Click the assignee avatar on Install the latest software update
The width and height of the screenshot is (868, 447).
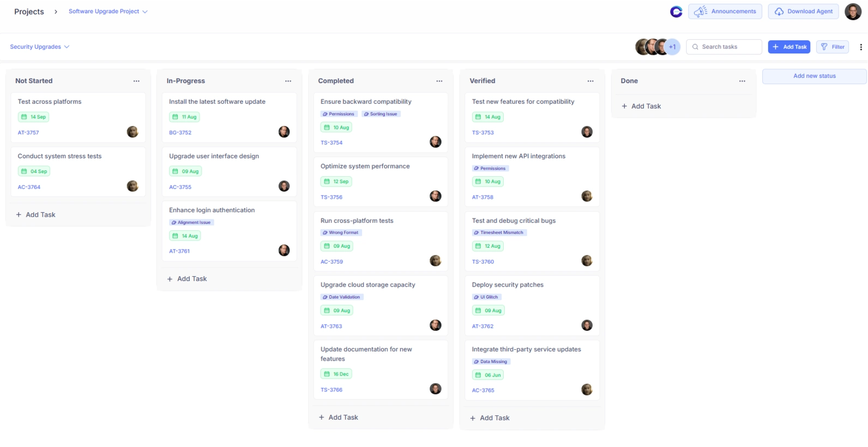(x=284, y=132)
